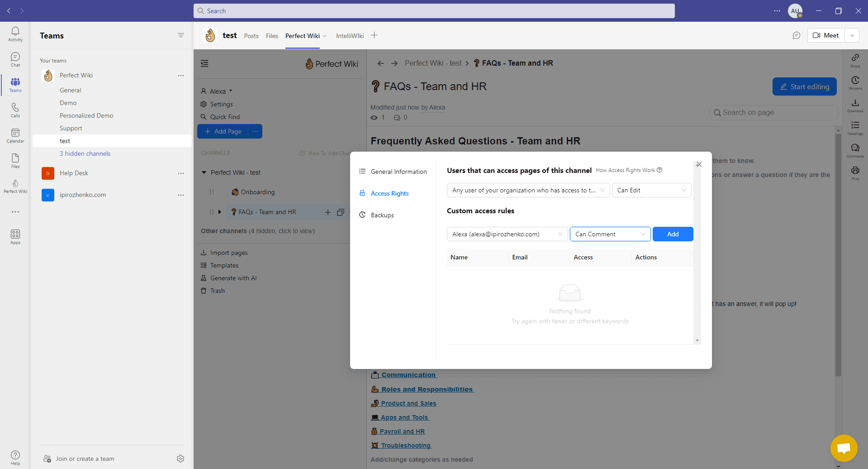Switch to the Posts tab
This screenshot has height=469, width=868.
point(251,36)
